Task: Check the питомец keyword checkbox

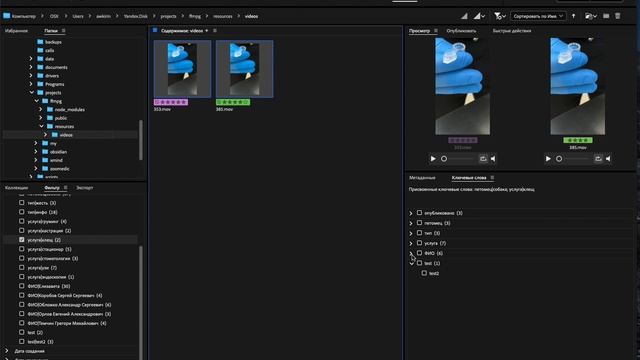Action: tap(419, 223)
